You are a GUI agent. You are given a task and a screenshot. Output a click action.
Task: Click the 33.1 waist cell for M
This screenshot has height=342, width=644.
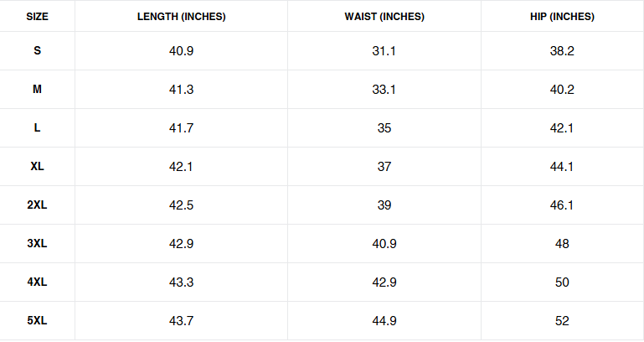384,90
